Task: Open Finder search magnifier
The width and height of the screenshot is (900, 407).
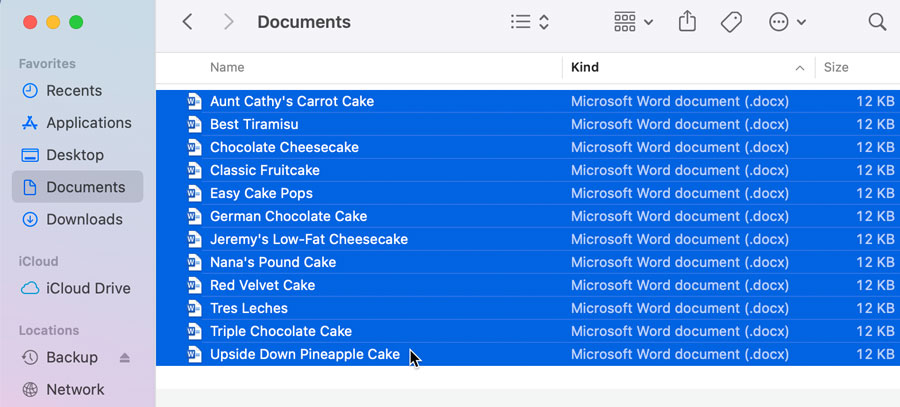Action: pyautogui.click(x=877, y=22)
